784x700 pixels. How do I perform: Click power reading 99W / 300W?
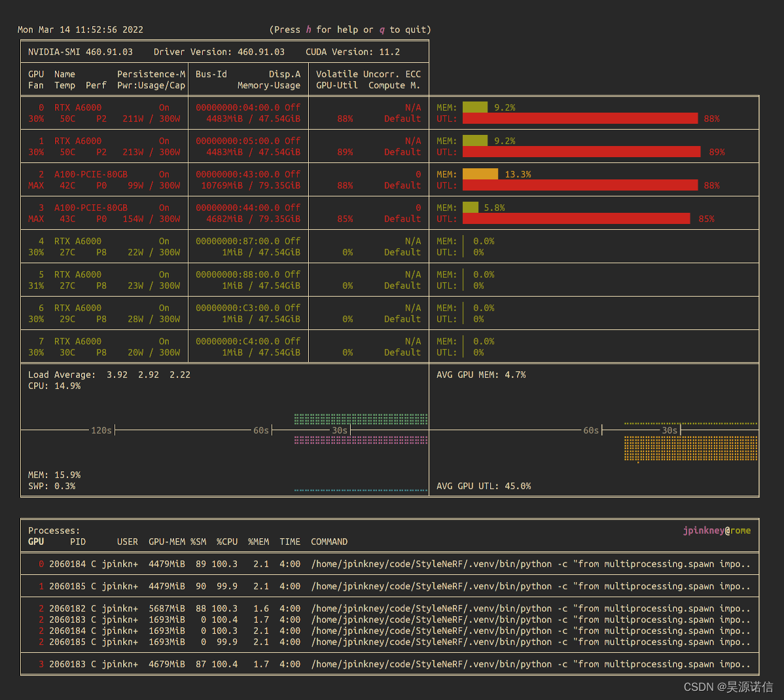click(154, 185)
